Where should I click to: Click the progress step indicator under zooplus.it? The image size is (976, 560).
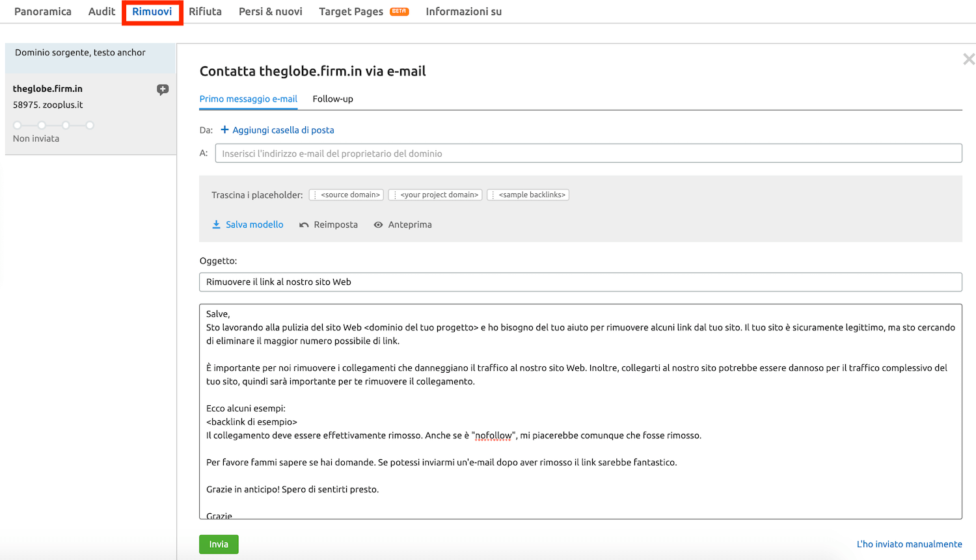[x=53, y=125]
